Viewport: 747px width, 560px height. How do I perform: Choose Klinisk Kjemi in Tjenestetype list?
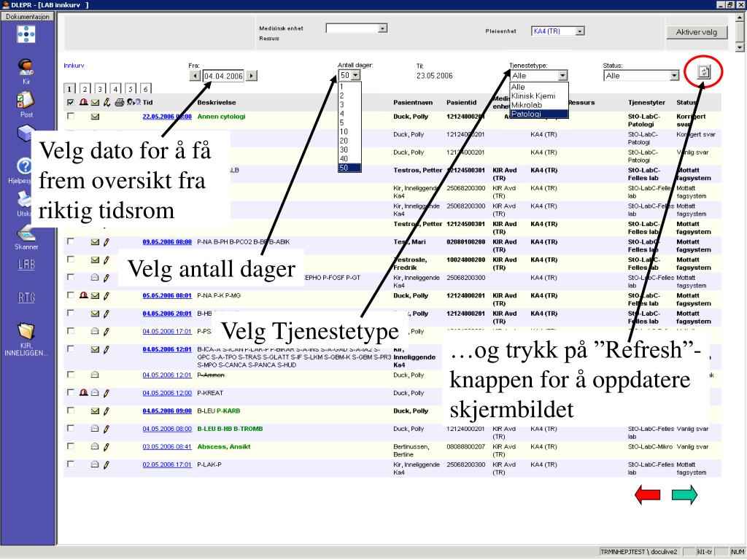539,96
